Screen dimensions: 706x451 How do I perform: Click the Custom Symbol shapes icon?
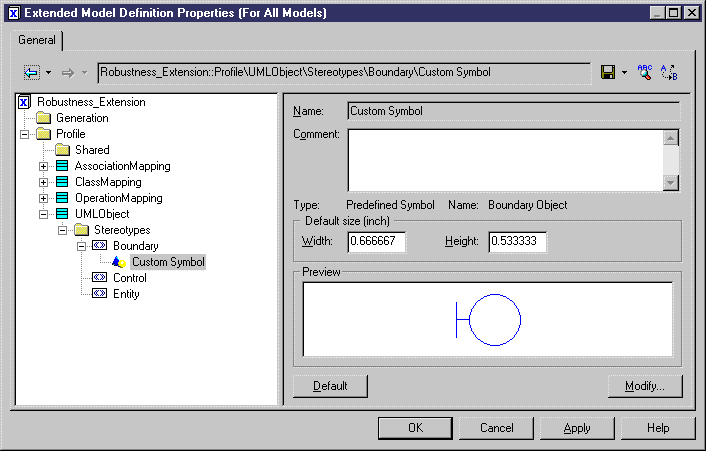pyautogui.click(x=119, y=262)
